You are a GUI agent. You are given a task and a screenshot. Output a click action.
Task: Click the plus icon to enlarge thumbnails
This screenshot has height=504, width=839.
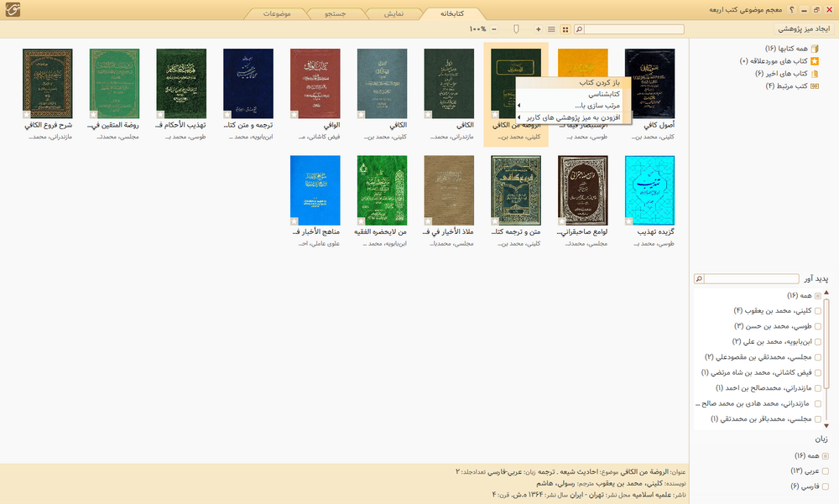coord(538,29)
